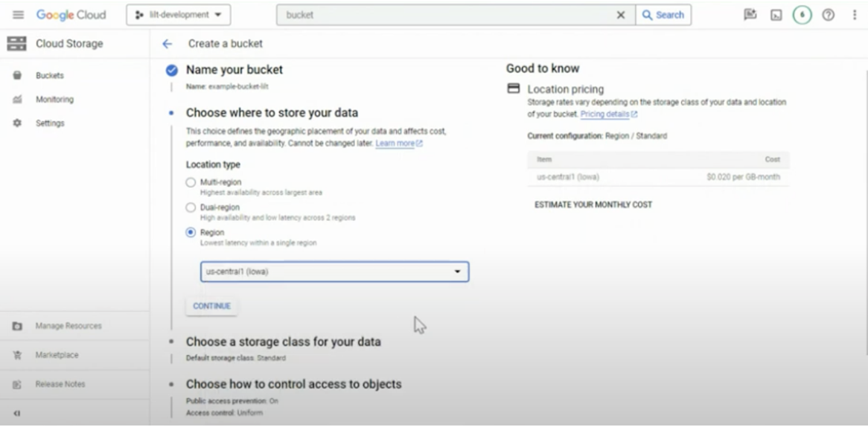The height and width of the screenshot is (427, 868).
Task: Expand Choose how to control access to objects
Action: [294, 385]
